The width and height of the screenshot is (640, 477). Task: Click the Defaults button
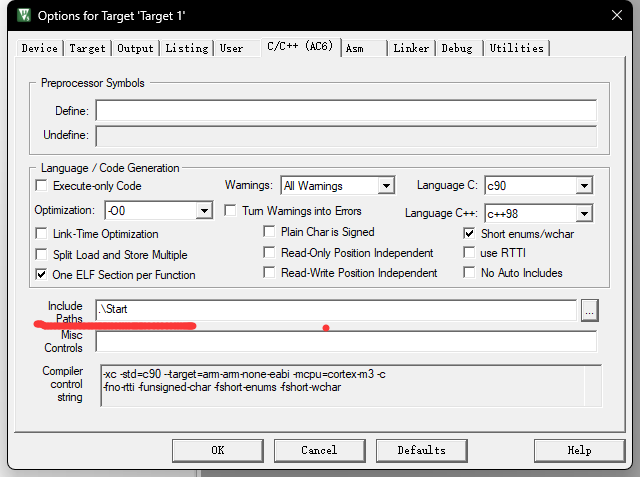[x=421, y=450]
